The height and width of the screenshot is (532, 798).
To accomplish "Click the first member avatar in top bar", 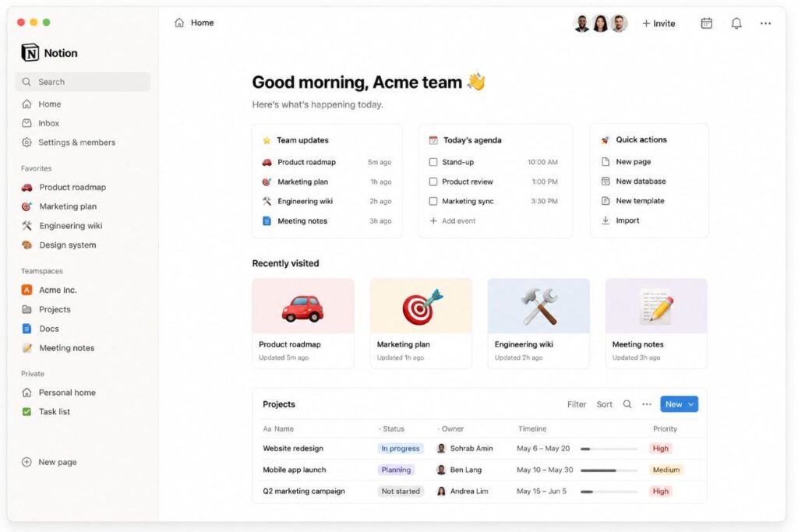I will pyautogui.click(x=581, y=23).
